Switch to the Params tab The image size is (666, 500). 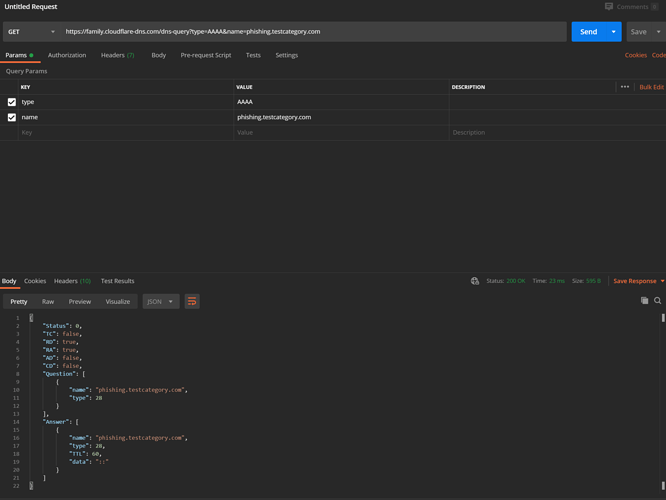[x=20, y=55]
